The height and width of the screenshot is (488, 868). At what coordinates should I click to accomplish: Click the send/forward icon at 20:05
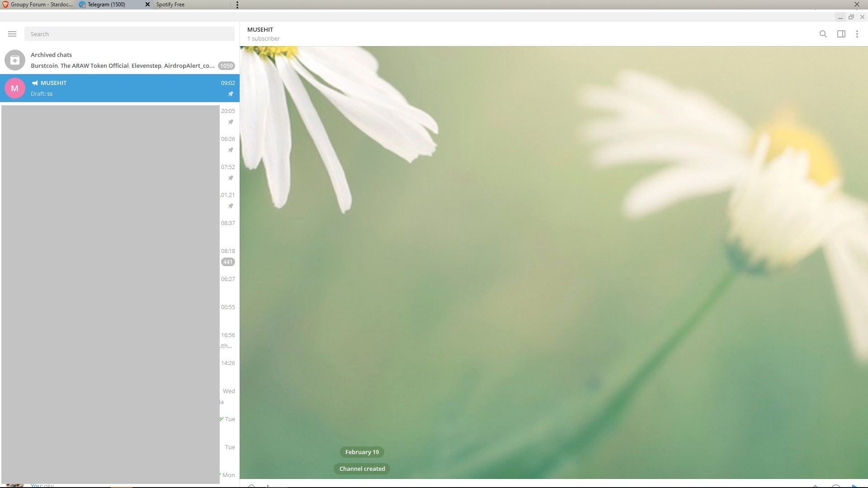pos(231,122)
